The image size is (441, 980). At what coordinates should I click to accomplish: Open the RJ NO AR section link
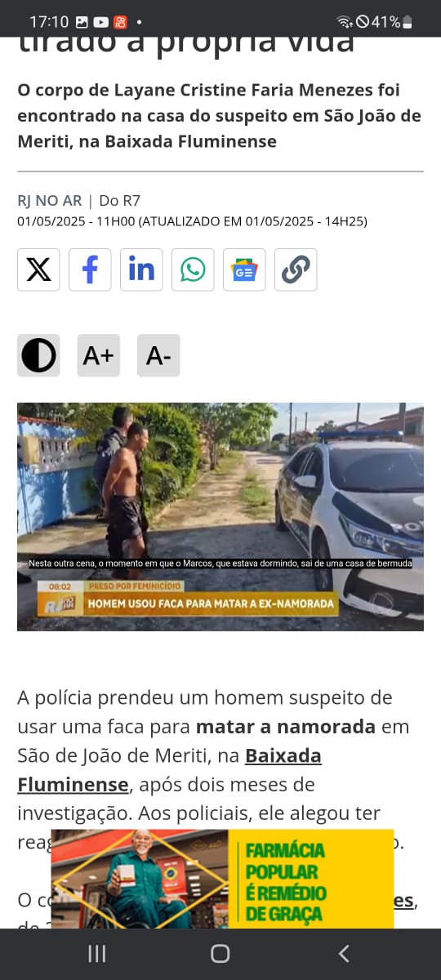(x=50, y=200)
